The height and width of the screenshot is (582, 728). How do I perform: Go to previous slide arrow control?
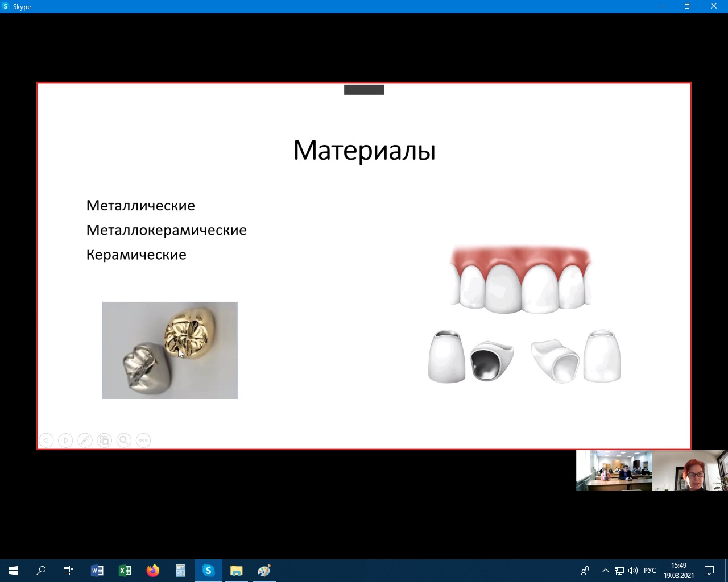(x=47, y=440)
